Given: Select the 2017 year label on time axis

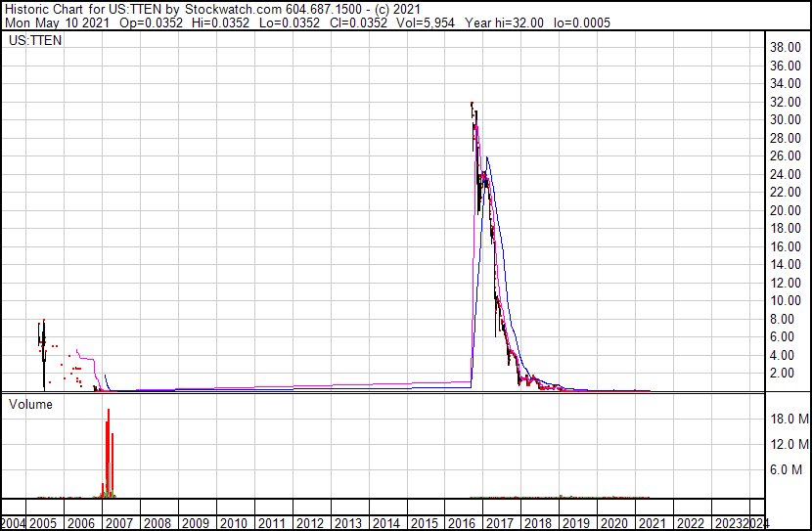Looking at the screenshot, I should pyautogui.click(x=499, y=523).
